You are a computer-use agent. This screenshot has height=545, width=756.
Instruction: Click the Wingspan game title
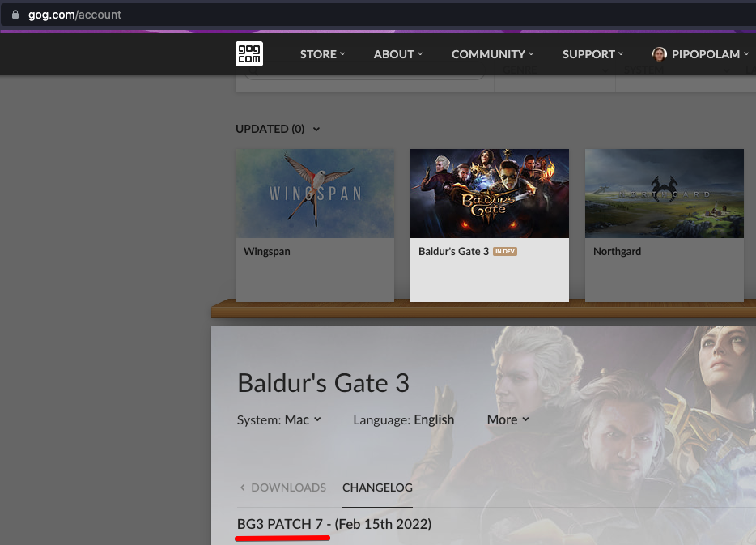pyautogui.click(x=266, y=251)
